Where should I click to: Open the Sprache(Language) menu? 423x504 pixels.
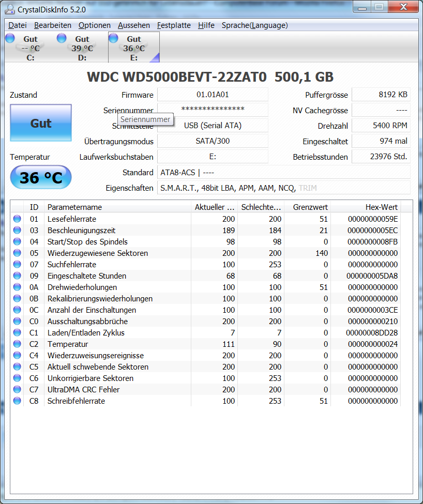255,25
